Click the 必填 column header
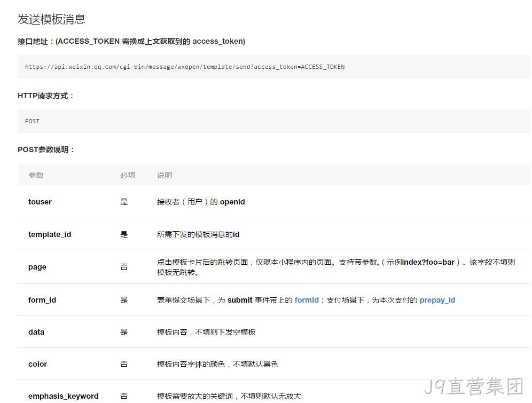Image resolution: width=532 pixels, height=403 pixels. tap(128, 175)
